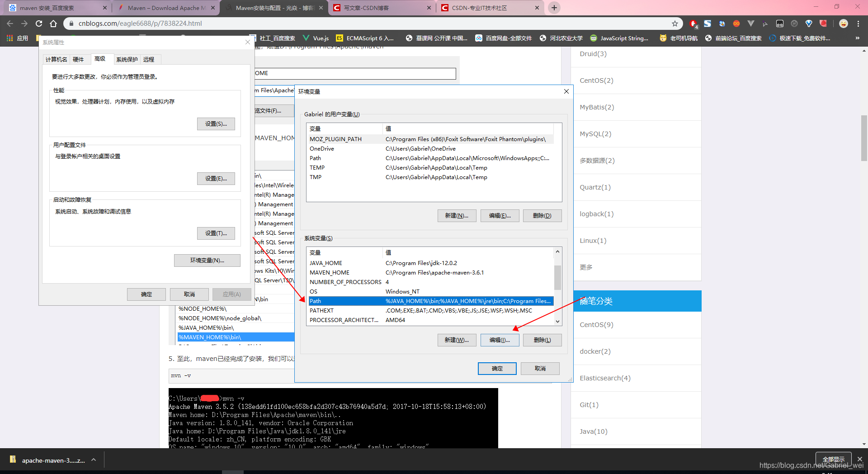Select the highlighted system Path variable row
The width and height of the screenshot is (868, 474).
[430, 301]
